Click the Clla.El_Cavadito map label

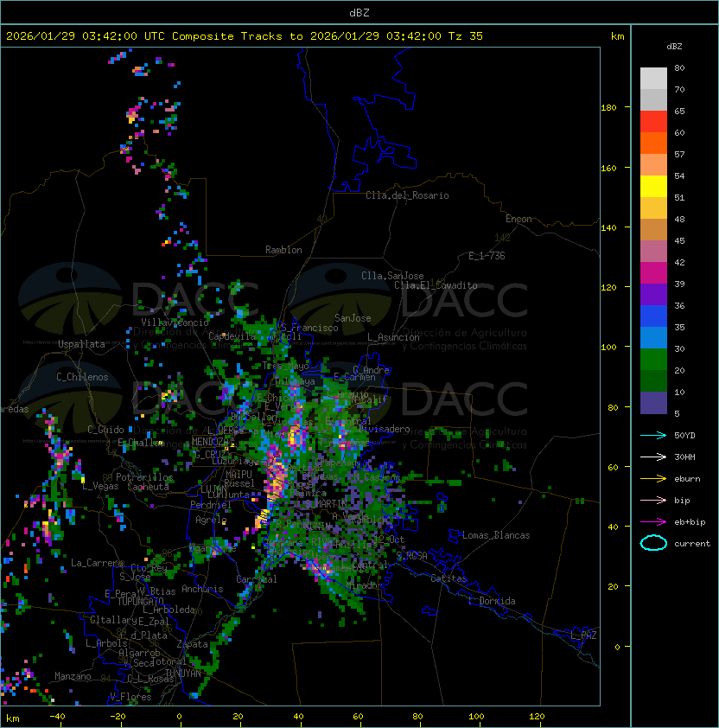pos(436,285)
